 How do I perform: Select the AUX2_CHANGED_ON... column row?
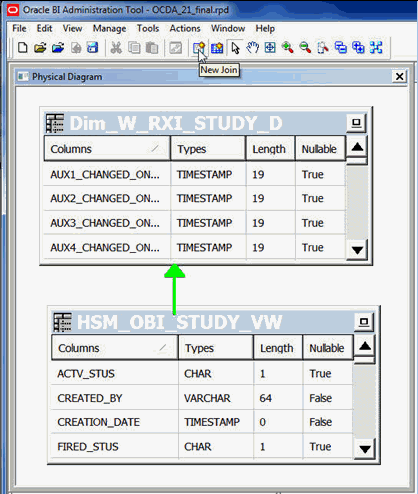coord(195,199)
